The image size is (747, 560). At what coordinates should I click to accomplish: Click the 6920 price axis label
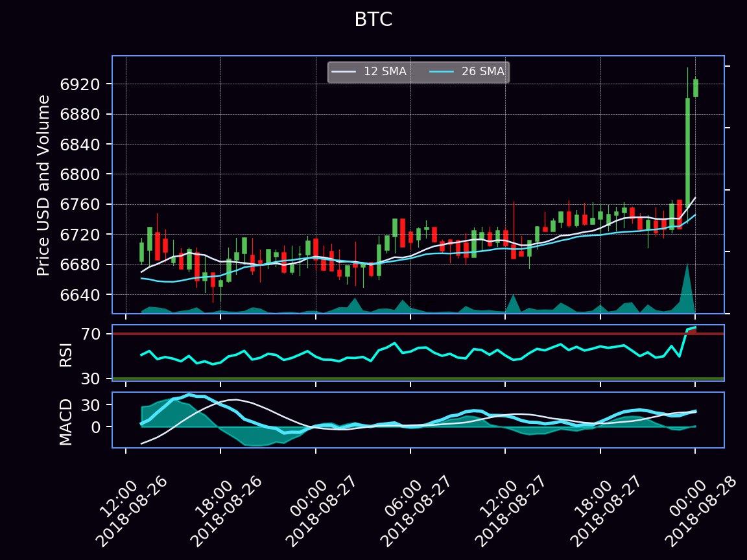(80, 84)
